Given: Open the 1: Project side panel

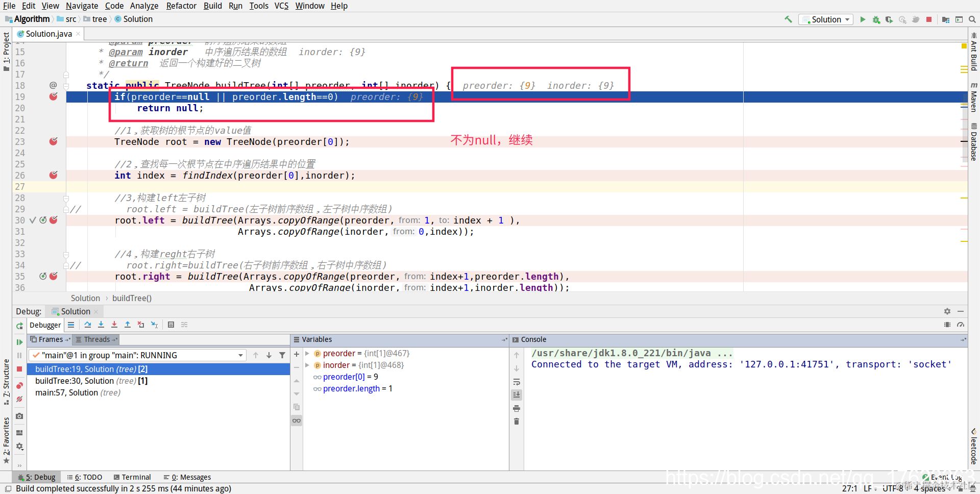Looking at the screenshot, I should pyautogui.click(x=6, y=51).
